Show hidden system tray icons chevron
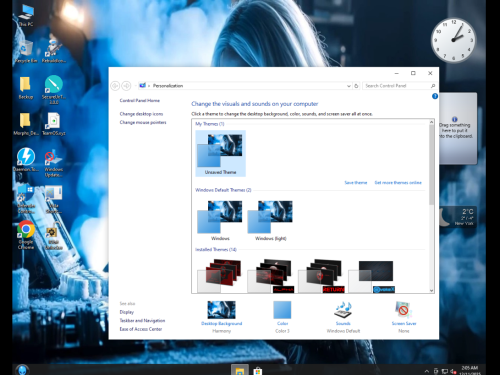 pyautogui.click(x=426, y=371)
